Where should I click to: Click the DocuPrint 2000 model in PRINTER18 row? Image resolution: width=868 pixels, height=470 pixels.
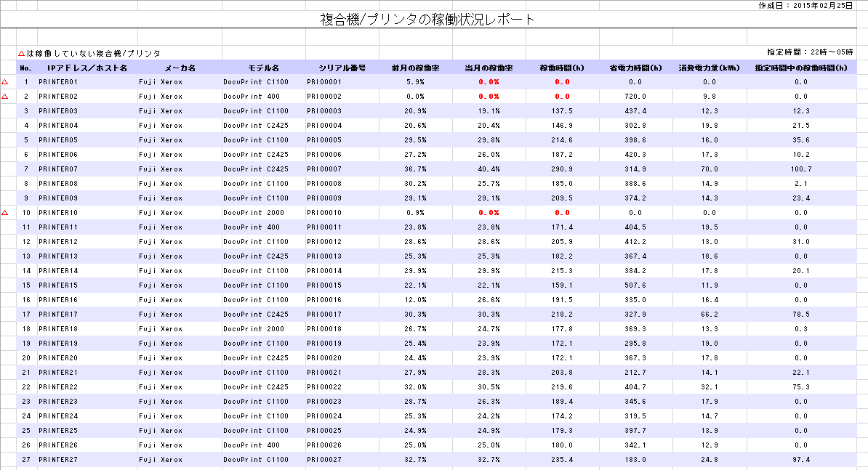coord(254,329)
